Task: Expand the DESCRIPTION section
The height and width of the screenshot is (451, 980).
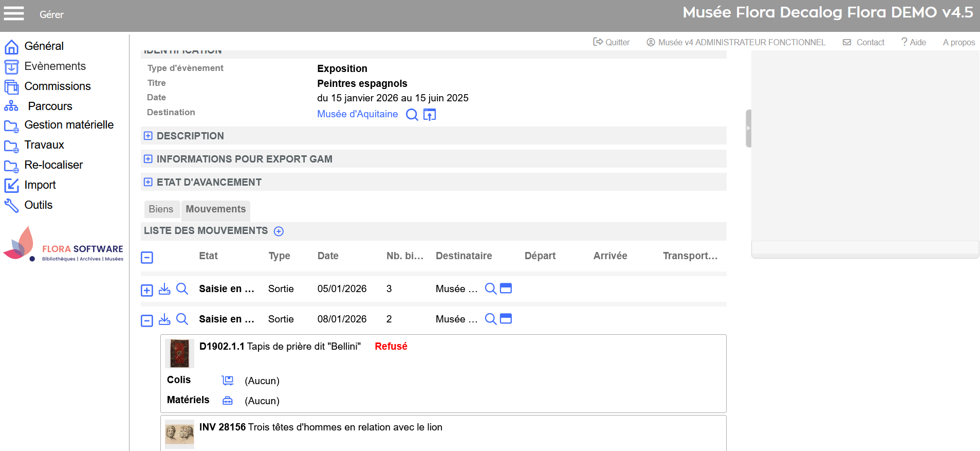Action: 148,136
